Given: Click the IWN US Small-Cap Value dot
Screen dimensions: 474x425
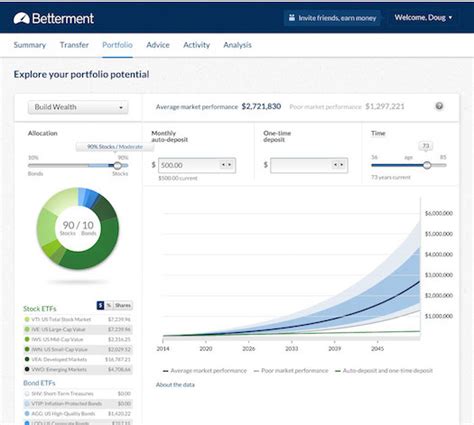Looking at the screenshot, I should [x=27, y=349].
